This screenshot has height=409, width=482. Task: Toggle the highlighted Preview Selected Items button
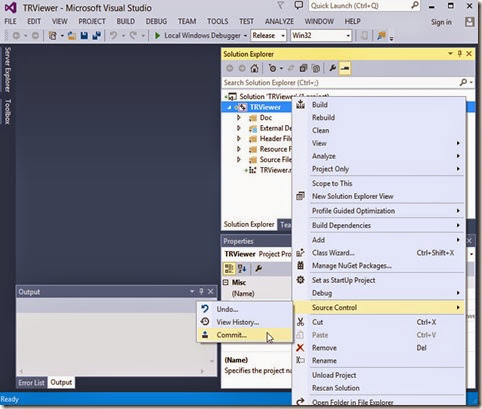coord(345,68)
